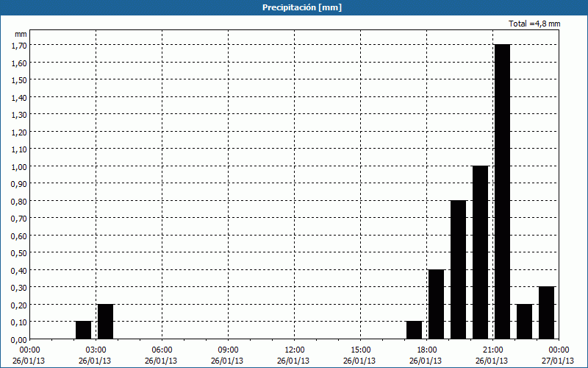Click the '1,60' y-axis label
The image size is (588, 368).
[x=19, y=63]
